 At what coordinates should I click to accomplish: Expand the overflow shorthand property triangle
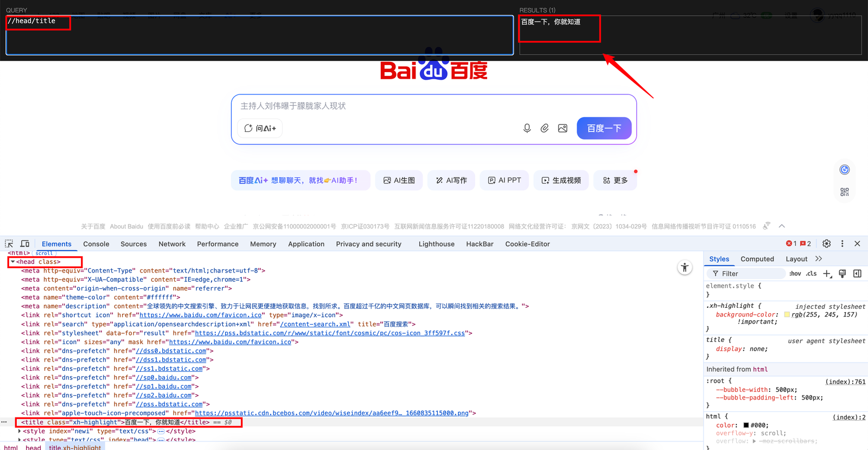754,441
